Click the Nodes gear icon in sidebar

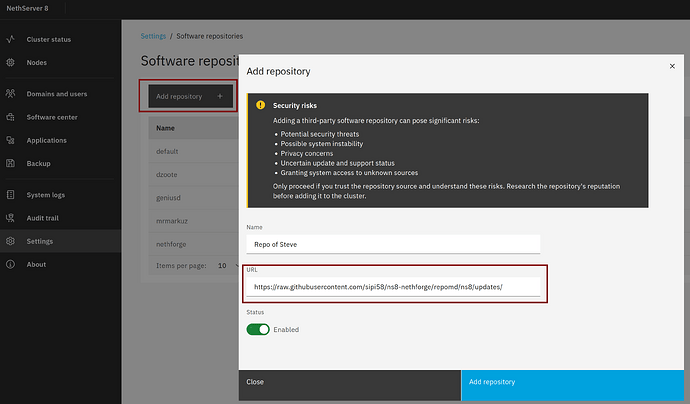coord(10,62)
